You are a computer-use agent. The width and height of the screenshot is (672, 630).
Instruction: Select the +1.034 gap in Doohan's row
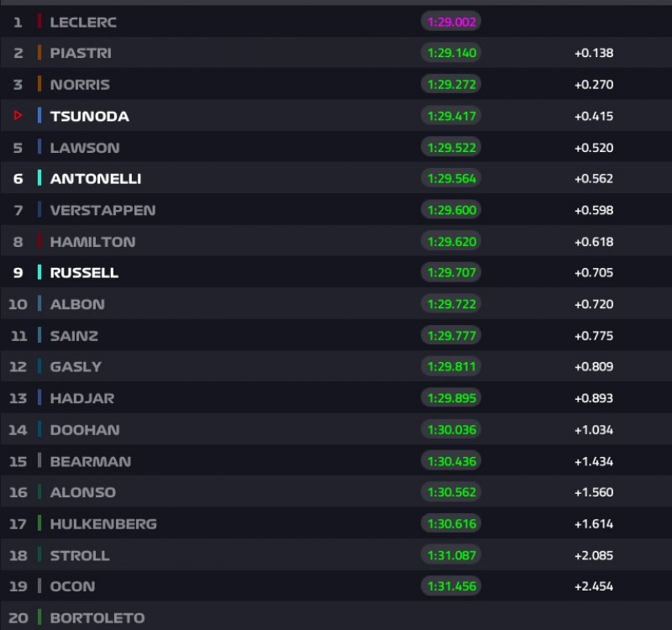click(594, 430)
